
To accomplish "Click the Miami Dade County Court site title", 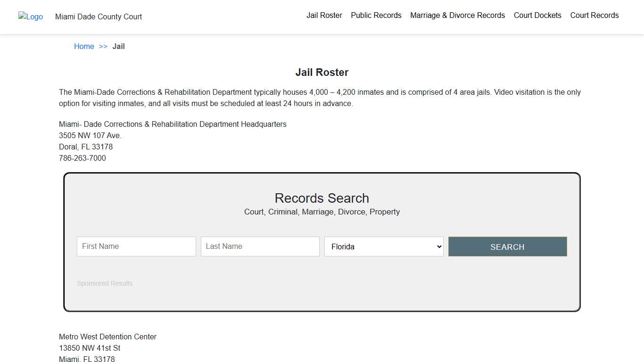I will [98, 16].
